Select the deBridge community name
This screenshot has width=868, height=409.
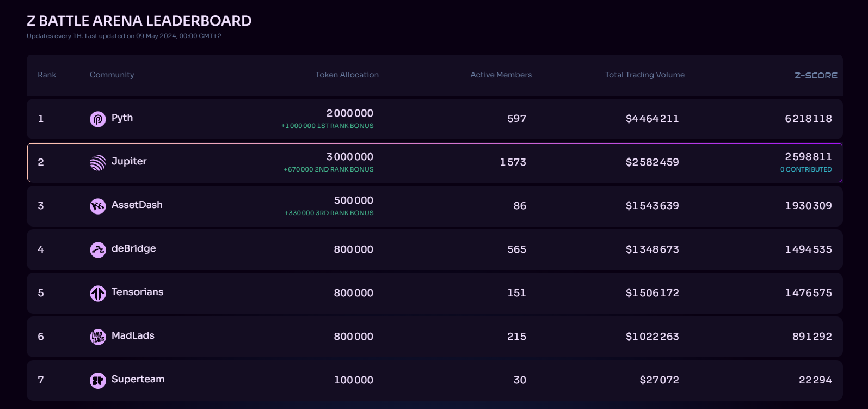(x=133, y=248)
